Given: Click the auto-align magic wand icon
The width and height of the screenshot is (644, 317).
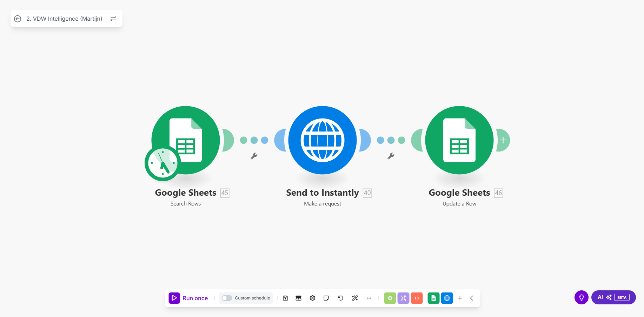Looking at the screenshot, I should [355, 298].
